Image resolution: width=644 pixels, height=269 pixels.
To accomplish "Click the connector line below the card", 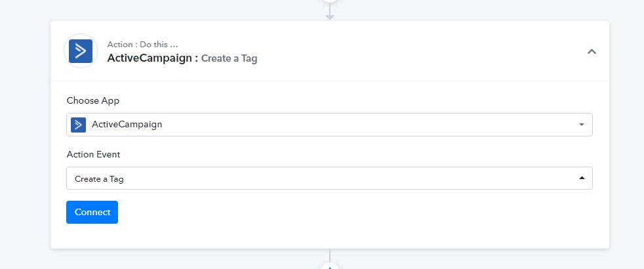I will 330,255.
